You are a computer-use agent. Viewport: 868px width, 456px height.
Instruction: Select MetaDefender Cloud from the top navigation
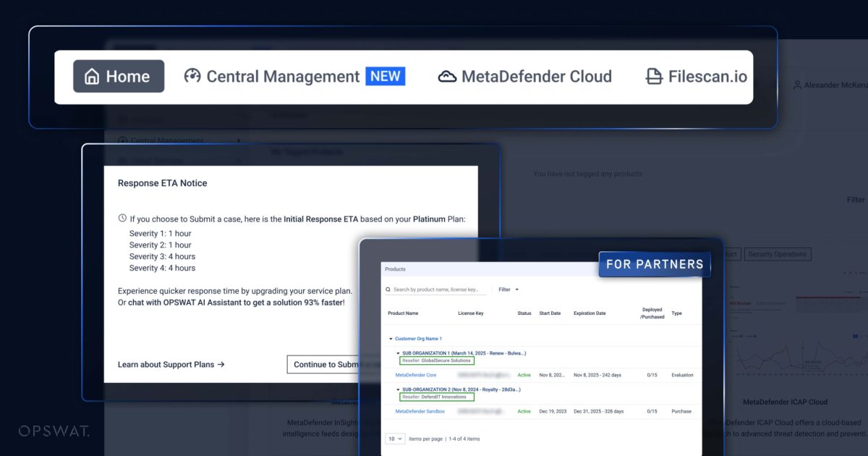tap(526, 76)
